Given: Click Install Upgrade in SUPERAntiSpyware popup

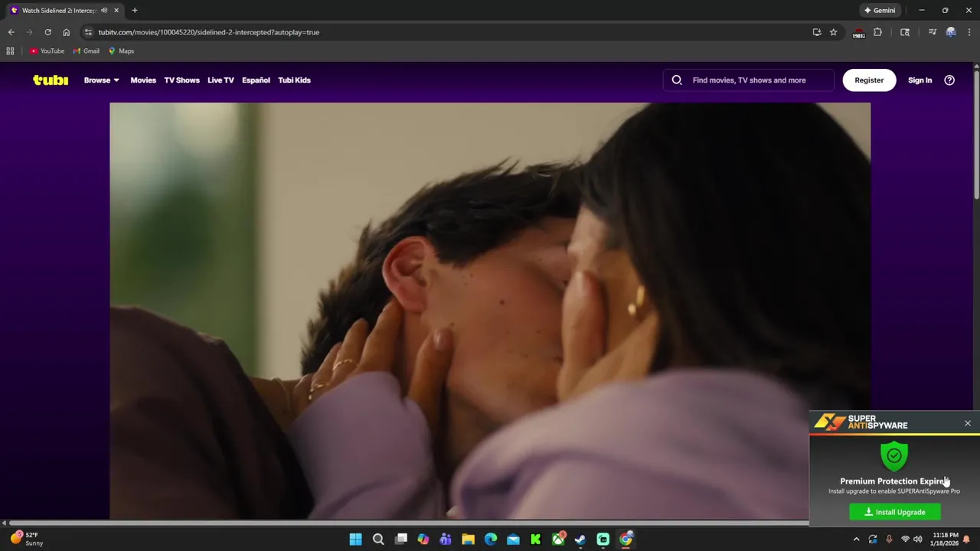Looking at the screenshot, I should [895, 512].
